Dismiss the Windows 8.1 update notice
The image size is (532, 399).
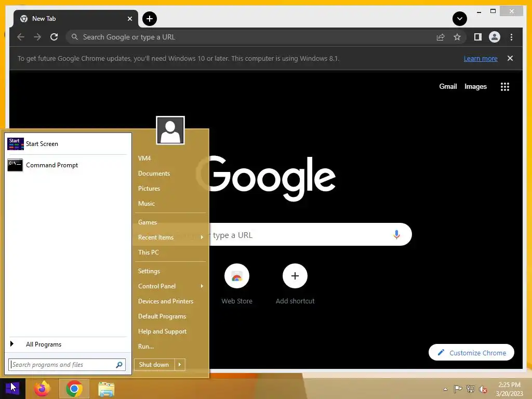pyautogui.click(x=510, y=58)
